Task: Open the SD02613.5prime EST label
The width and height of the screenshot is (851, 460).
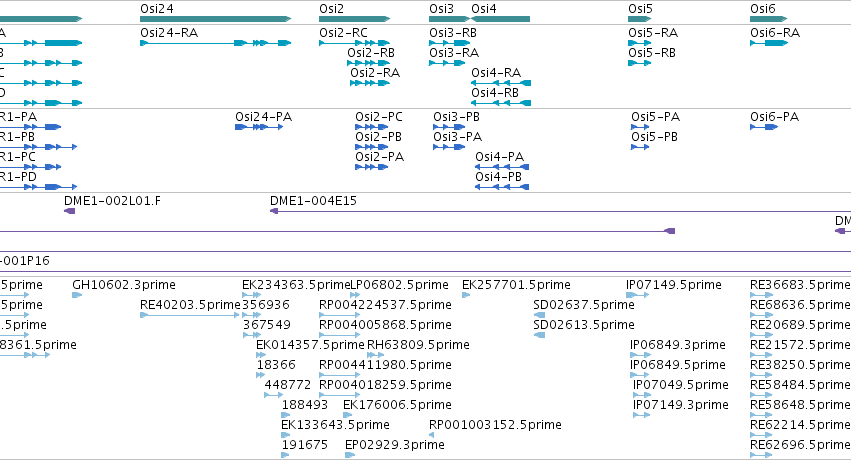Action: (584, 325)
